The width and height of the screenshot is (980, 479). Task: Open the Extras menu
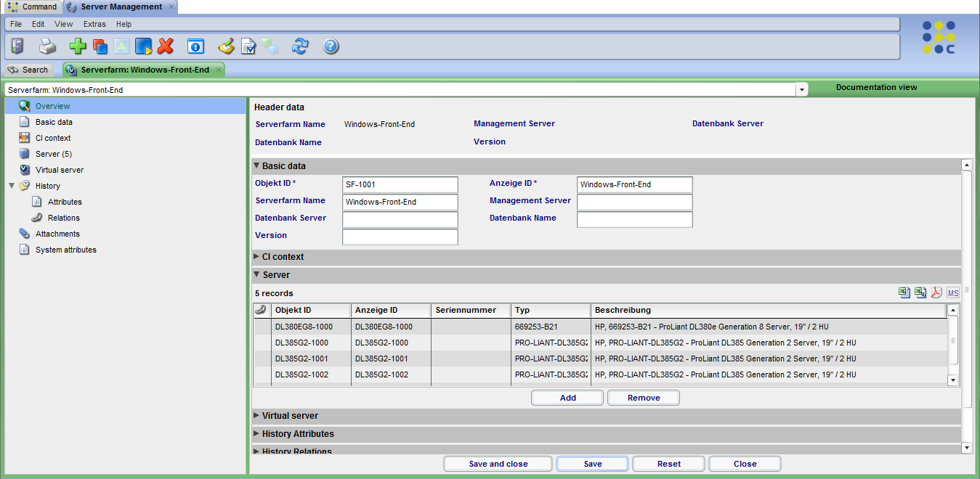pos(94,24)
